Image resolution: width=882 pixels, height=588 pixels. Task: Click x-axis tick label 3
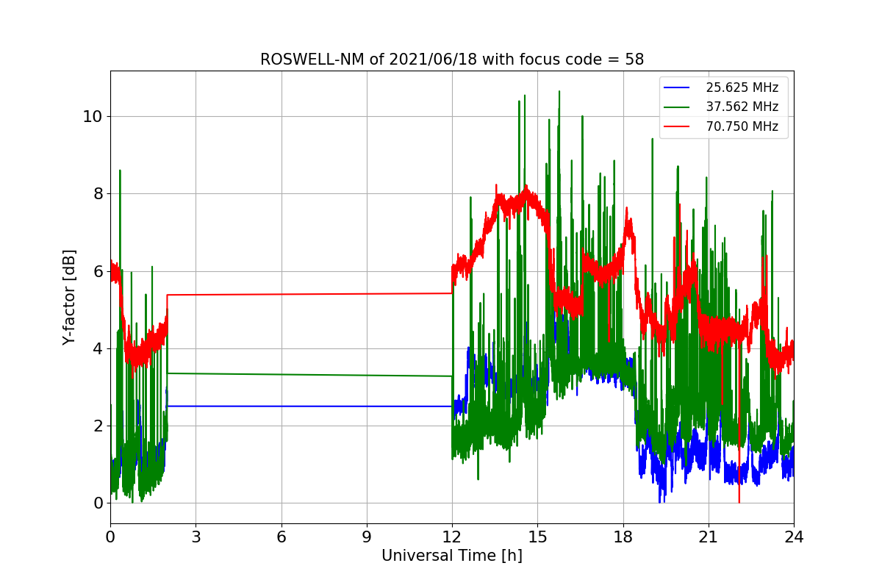click(x=196, y=537)
